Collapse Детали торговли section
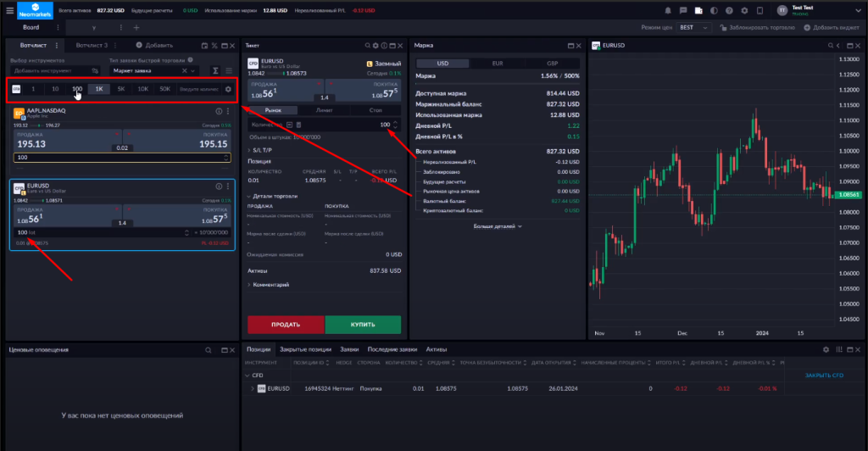Screen dimensions: 868x451 point(272,197)
